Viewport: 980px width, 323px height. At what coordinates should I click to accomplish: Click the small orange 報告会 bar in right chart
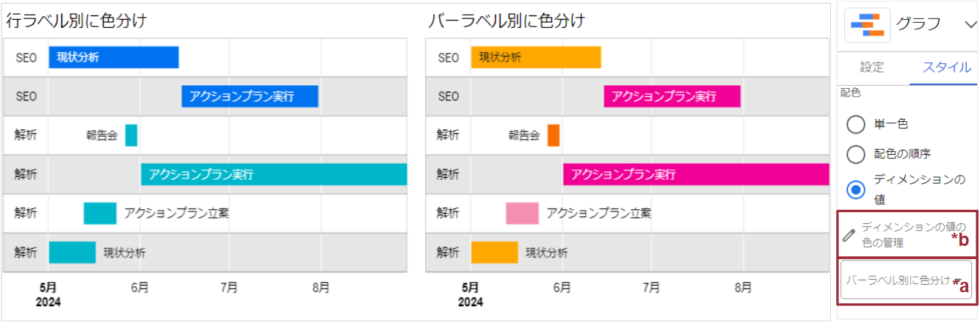pos(553,135)
